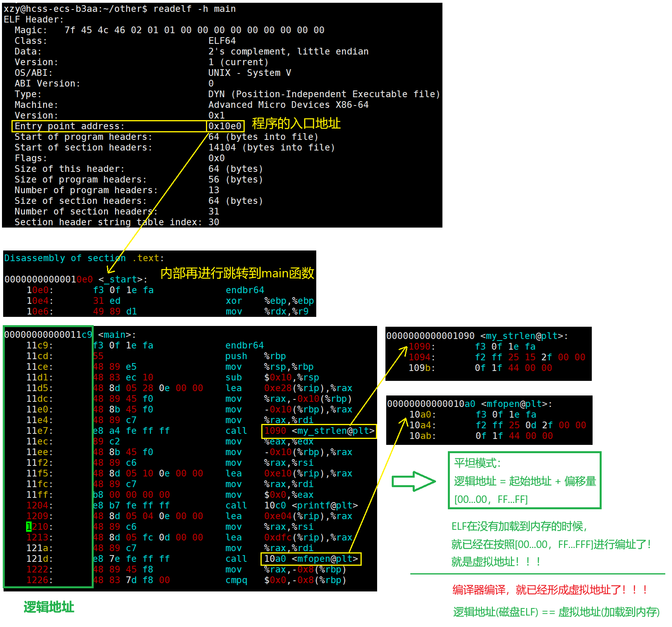
Task: Select address '10e4:' in _start listing
Action: pyautogui.click(x=40, y=301)
